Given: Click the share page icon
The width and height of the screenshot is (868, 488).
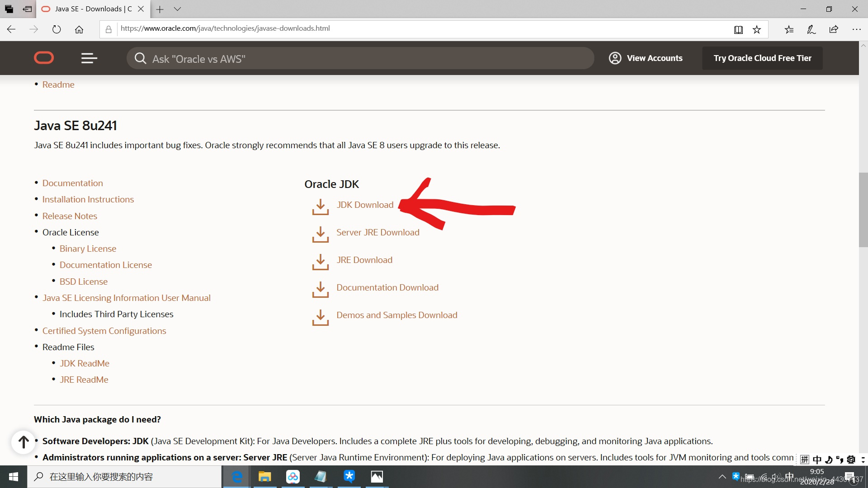Looking at the screenshot, I should [834, 30].
